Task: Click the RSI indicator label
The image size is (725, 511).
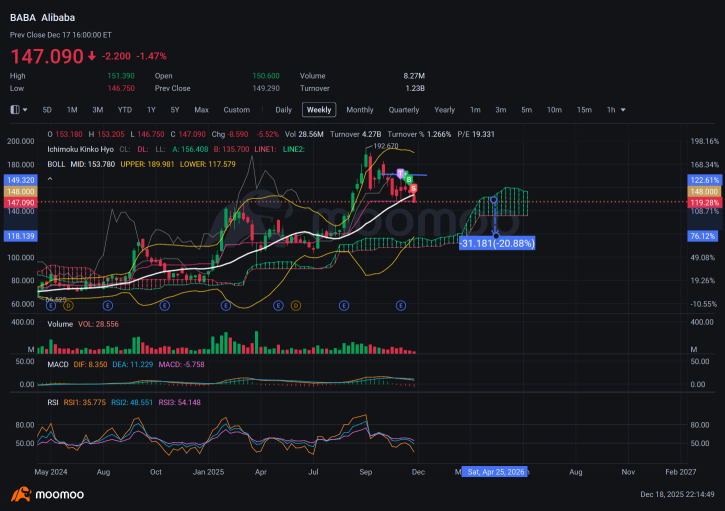Action: click(x=53, y=402)
